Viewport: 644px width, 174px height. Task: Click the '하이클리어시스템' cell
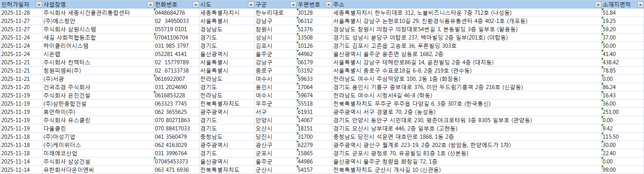pos(98,46)
